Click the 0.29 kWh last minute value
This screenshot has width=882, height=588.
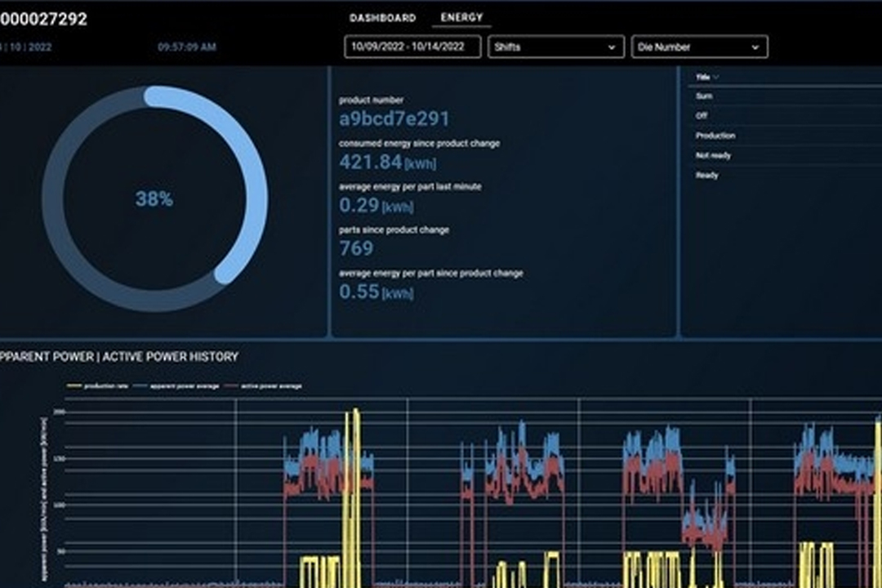point(376,205)
